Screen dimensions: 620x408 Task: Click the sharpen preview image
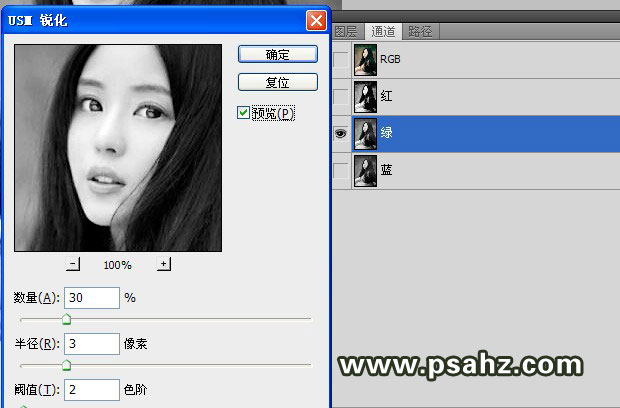pyautogui.click(x=118, y=148)
